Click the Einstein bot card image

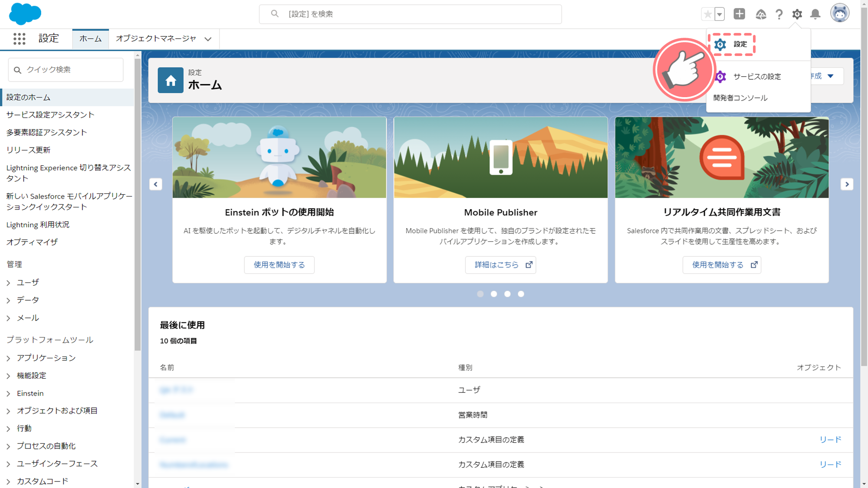(x=279, y=157)
